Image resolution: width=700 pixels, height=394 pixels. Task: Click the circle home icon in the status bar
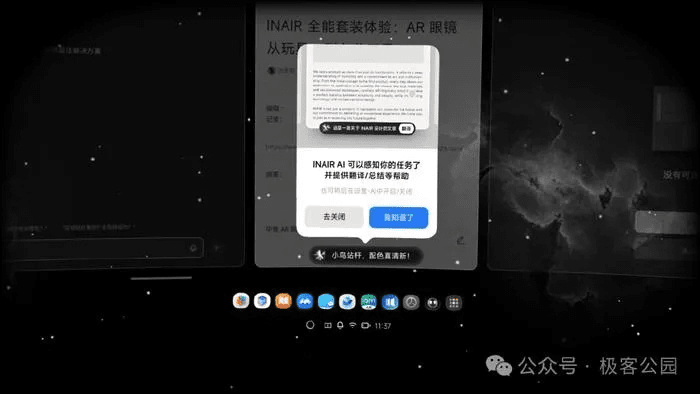310,325
